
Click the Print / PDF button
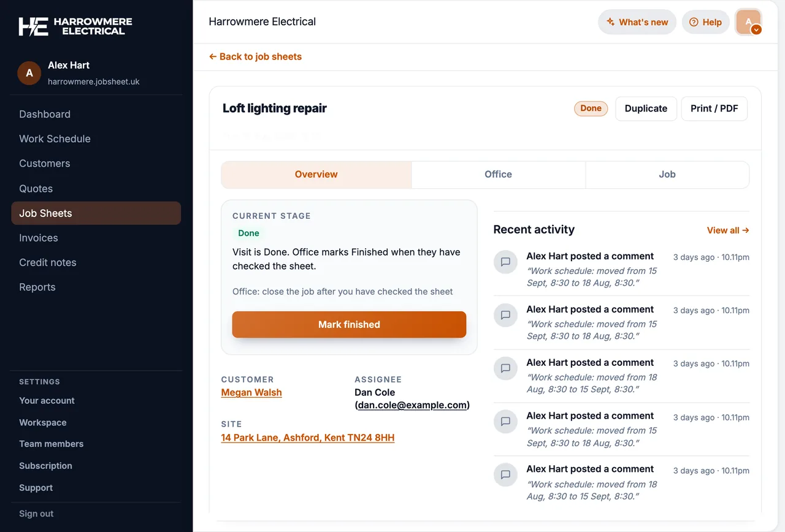pos(714,108)
